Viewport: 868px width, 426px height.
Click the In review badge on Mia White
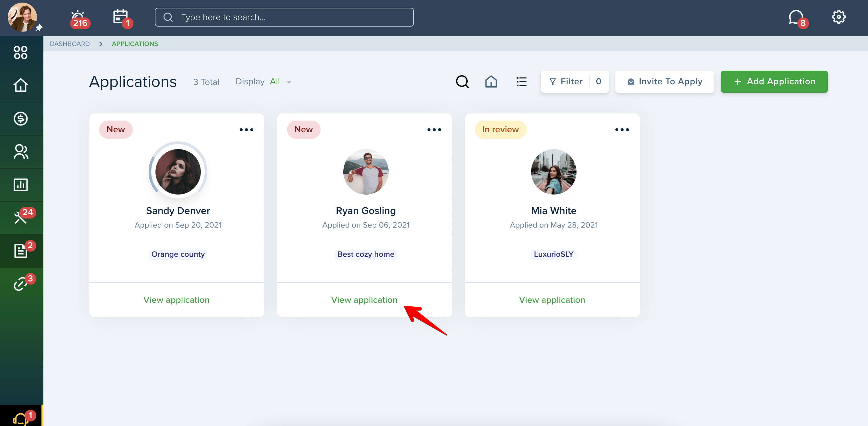tap(500, 130)
